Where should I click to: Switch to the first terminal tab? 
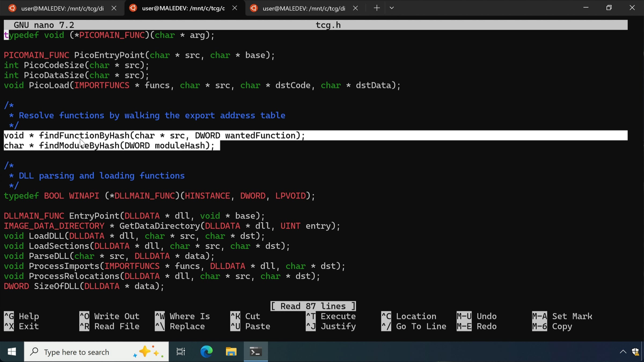(x=62, y=8)
